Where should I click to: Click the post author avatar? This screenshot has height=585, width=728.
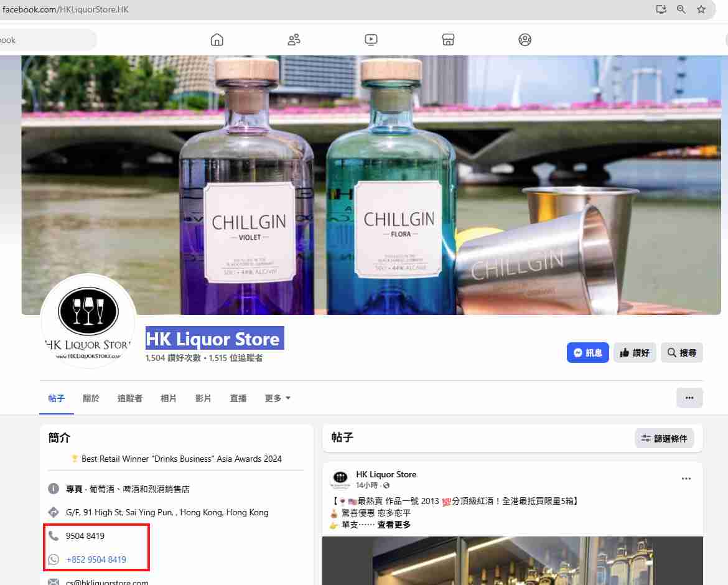point(340,479)
